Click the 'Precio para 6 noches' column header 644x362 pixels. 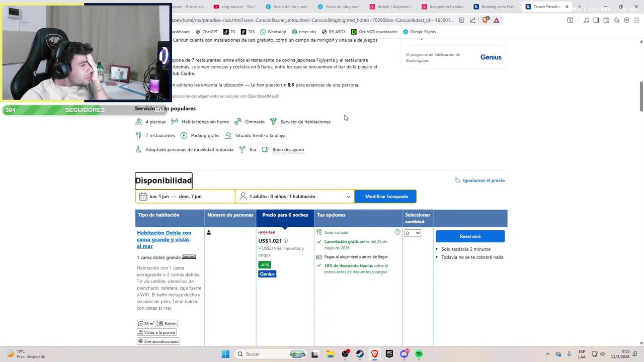point(285,215)
